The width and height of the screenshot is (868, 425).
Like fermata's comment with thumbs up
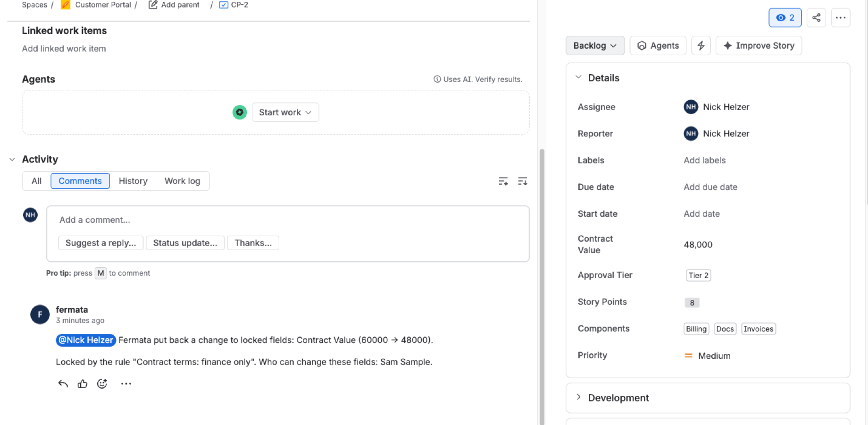[x=83, y=383]
